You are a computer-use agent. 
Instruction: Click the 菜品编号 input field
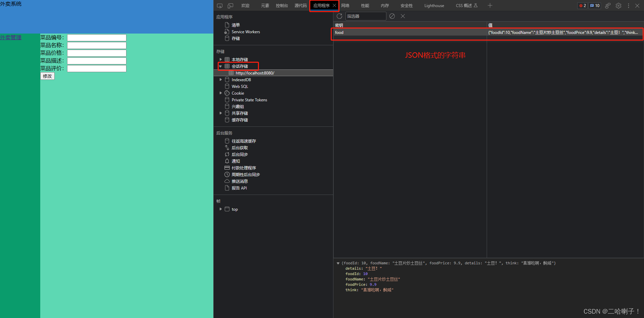(97, 38)
